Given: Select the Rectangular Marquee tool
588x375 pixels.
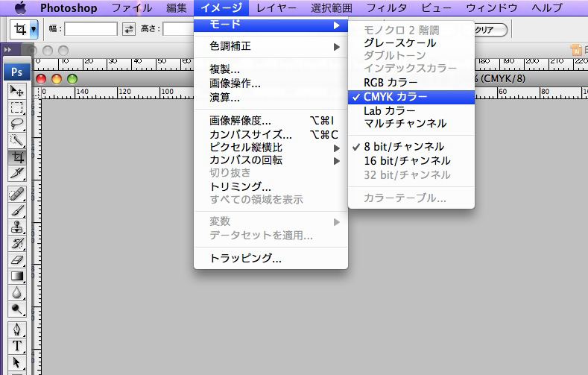Looking at the screenshot, I should (17, 107).
